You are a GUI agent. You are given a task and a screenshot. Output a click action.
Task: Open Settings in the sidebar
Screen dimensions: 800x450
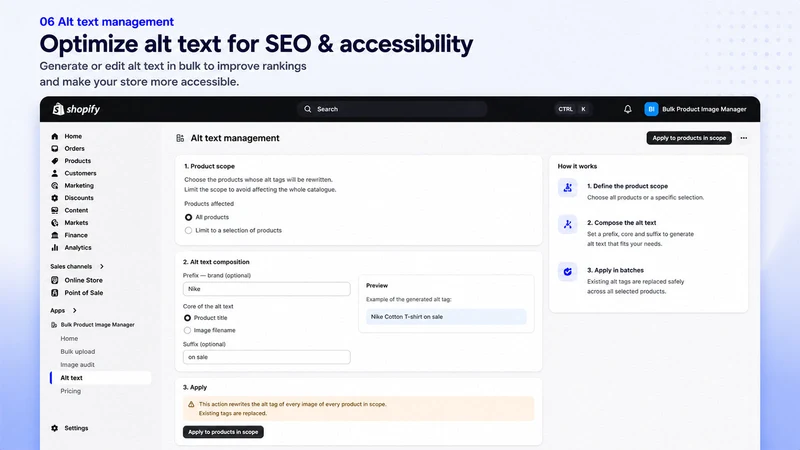click(x=76, y=428)
